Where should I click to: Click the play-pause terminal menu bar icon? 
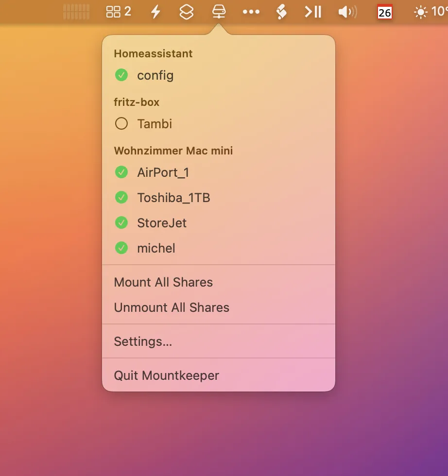point(313,12)
